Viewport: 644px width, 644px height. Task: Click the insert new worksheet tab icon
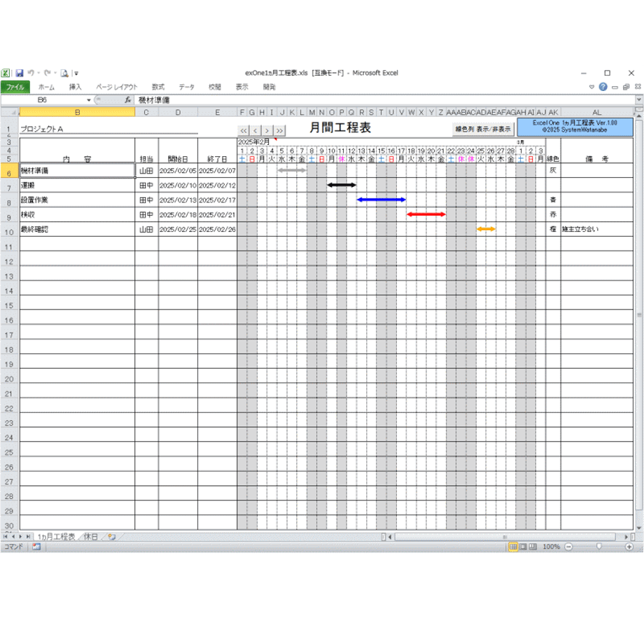point(112,536)
